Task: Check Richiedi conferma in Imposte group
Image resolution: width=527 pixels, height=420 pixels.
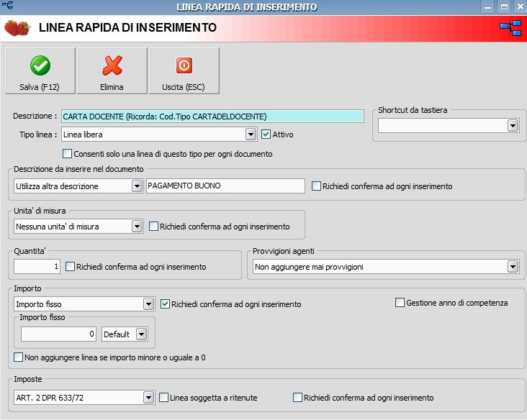Action: [x=297, y=398]
